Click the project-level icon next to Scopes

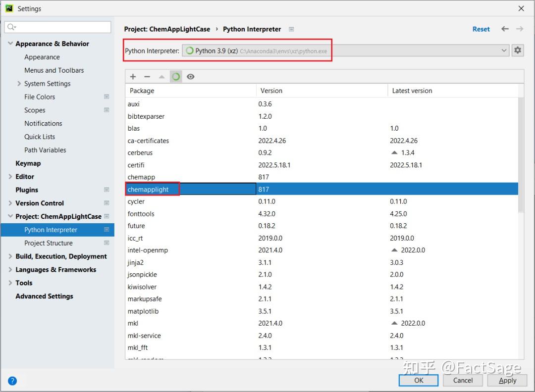coord(107,110)
